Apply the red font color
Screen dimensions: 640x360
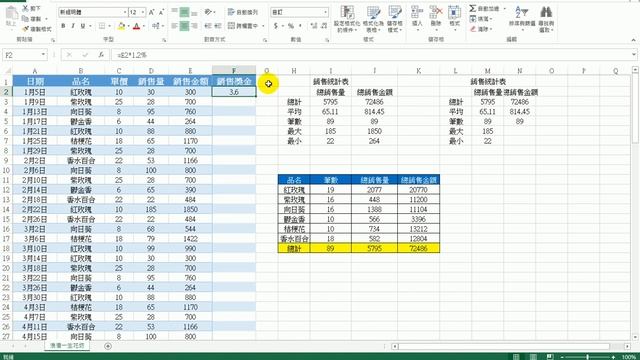point(137,26)
